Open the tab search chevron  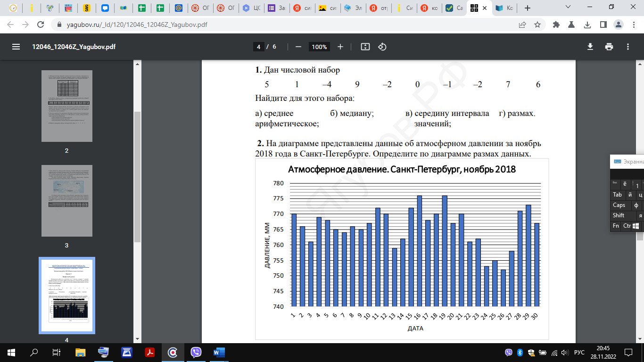(x=569, y=7)
